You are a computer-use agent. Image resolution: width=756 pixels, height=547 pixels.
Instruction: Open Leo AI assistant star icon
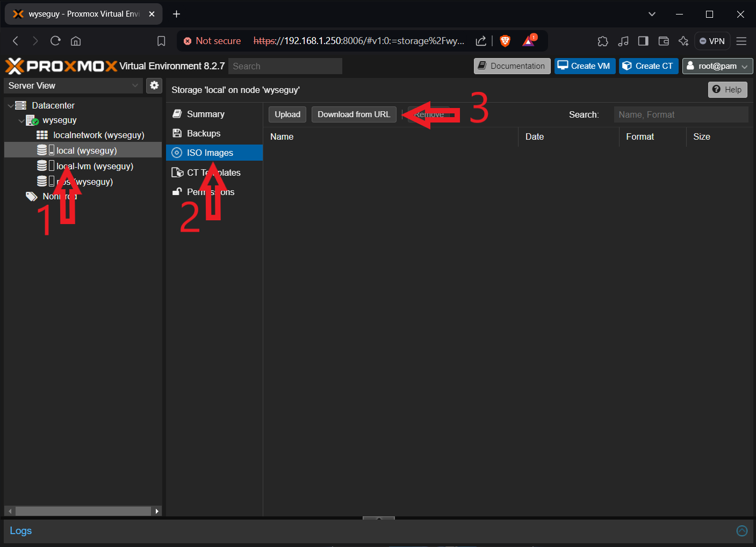[x=683, y=41]
